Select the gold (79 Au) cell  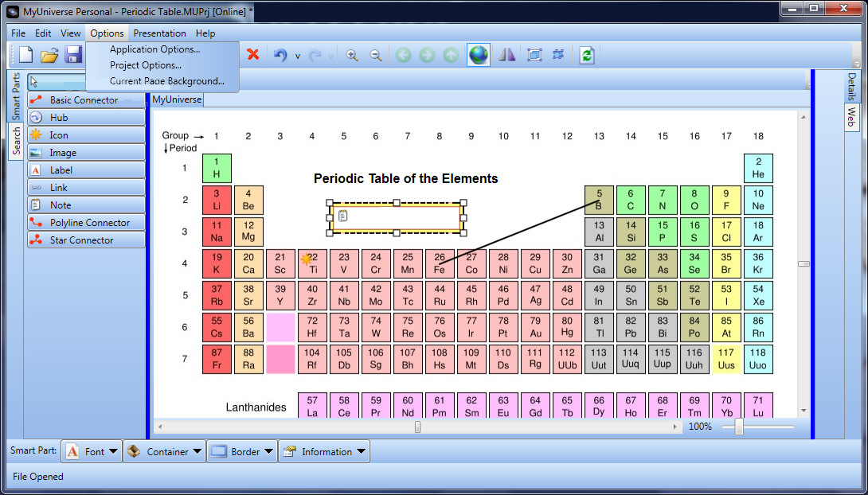(535, 327)
